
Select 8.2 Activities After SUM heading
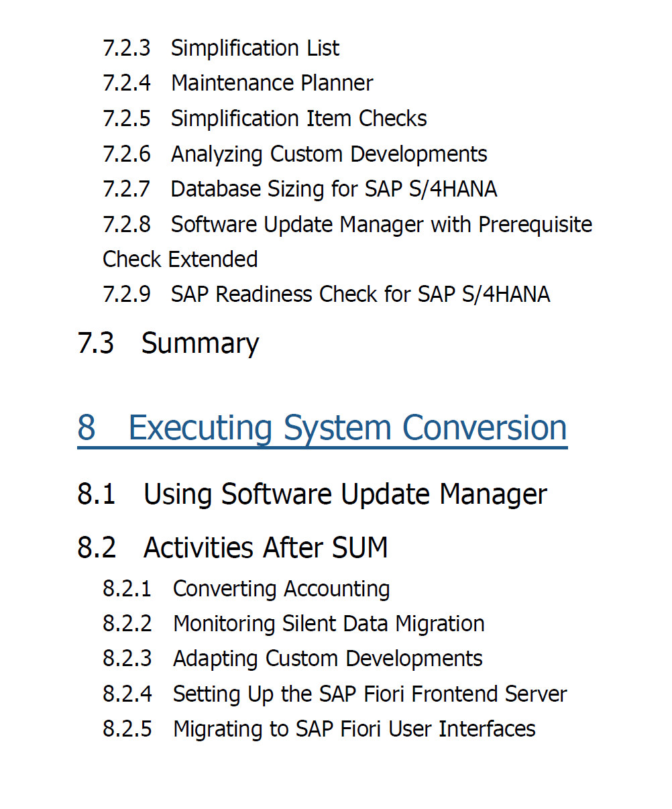pyautogui.click(x=233, y=547)
